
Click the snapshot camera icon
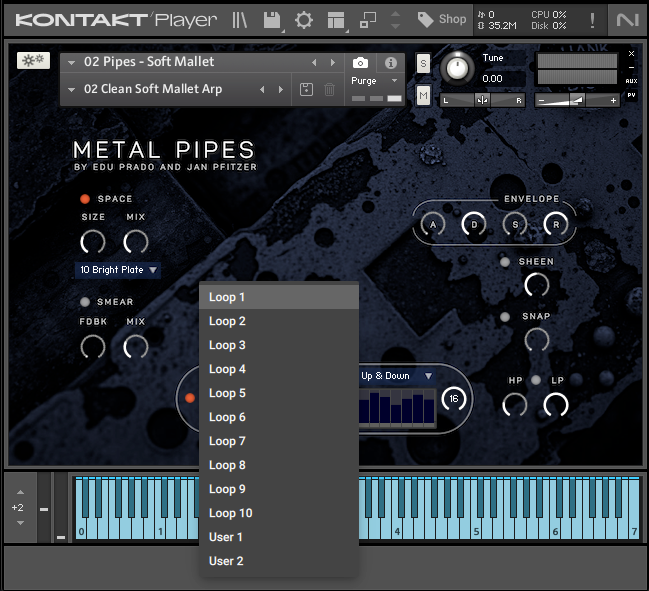[x=360, y=63]
